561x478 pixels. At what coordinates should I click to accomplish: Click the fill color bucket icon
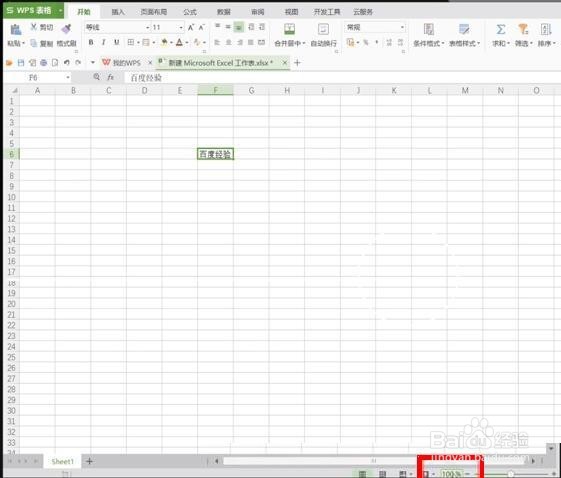[164, 42]
